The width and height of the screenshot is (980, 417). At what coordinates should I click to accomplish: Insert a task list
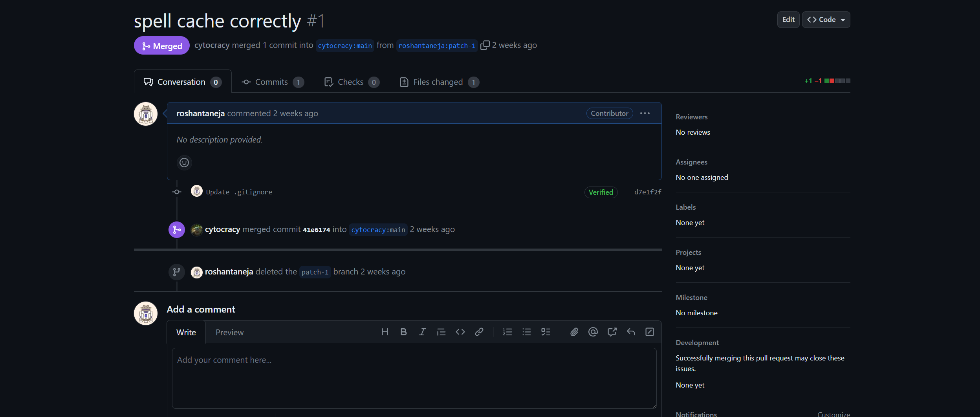546,332
